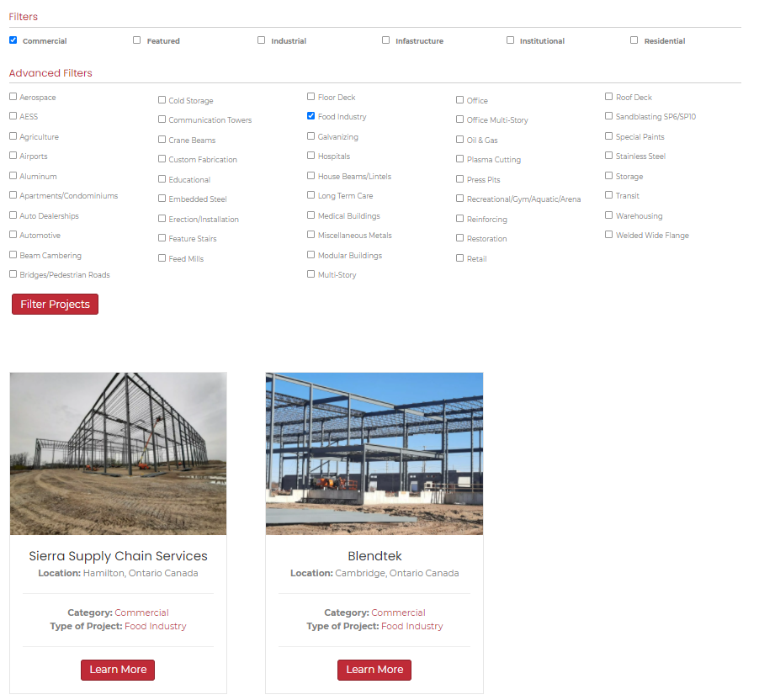Select Stainless Steel checkbox
Viewport: 759px width, 700px height.
click(x=609, y=156)
